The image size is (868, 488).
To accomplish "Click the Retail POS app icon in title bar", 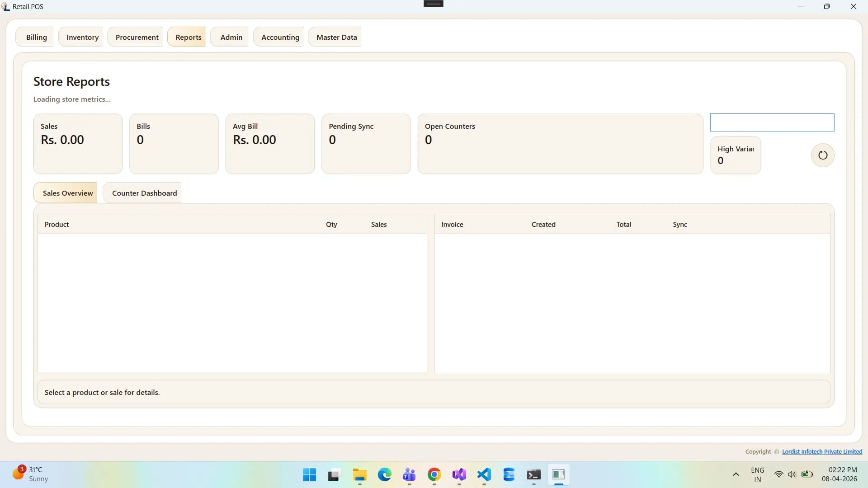I will tap(5, 6).
